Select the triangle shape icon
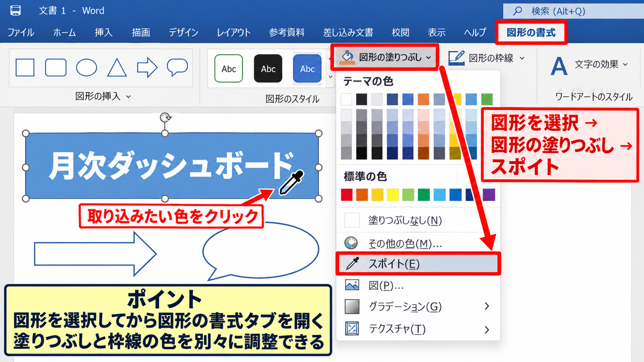 click(x=117, y=68)
